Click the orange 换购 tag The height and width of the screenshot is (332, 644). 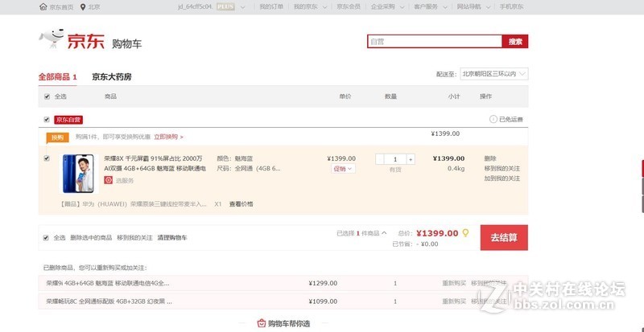point(57,137)
